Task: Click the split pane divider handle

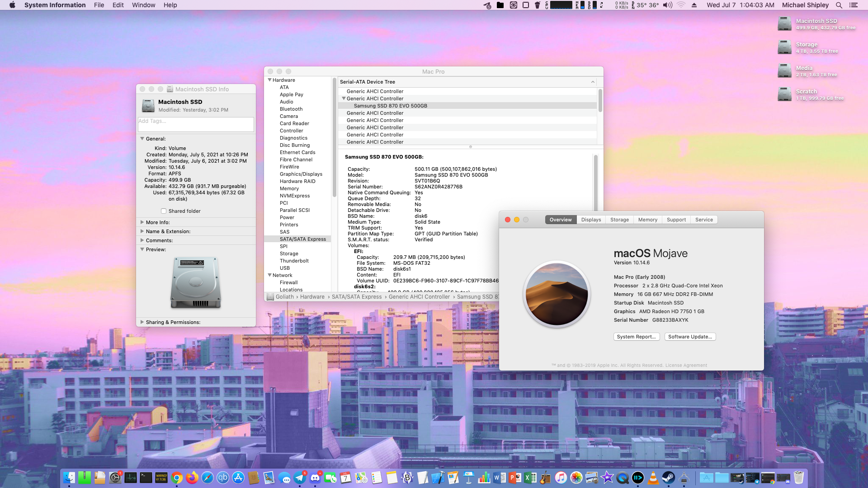Action: (471, 147)
